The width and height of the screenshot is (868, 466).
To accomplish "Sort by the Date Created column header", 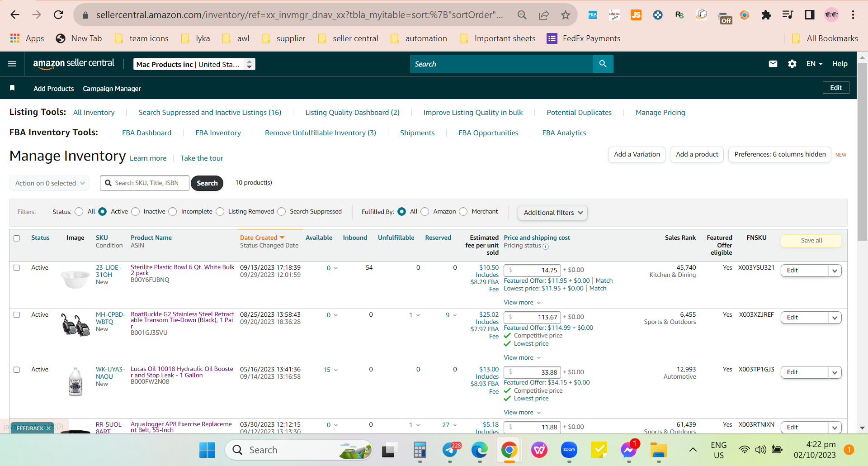I will [262, 238].
